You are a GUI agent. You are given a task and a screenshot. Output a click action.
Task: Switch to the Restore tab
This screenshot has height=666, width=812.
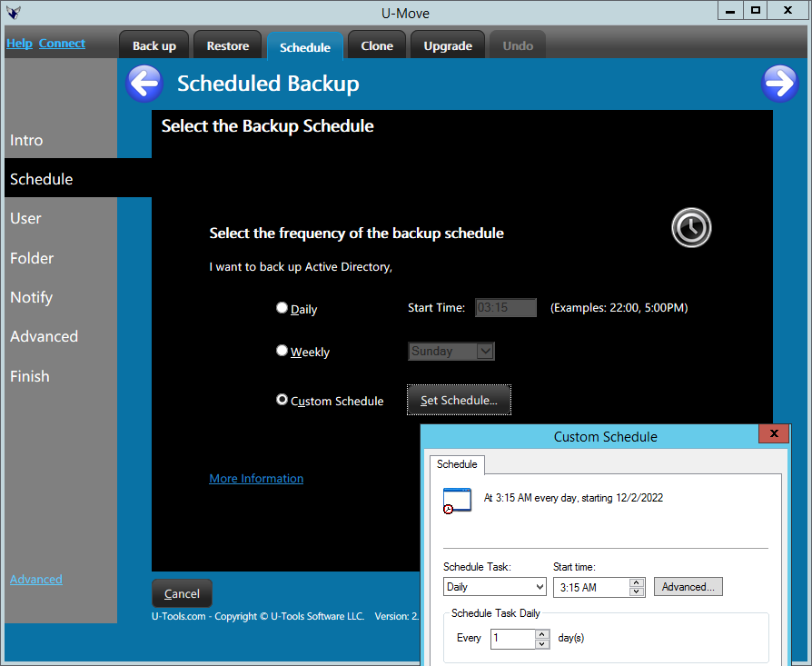click(227, 46)
